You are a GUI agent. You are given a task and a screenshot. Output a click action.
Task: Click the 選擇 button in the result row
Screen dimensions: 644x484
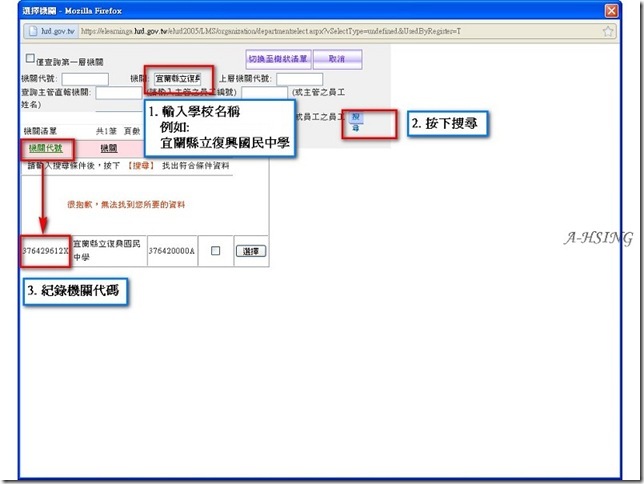[x=251, y=251]
